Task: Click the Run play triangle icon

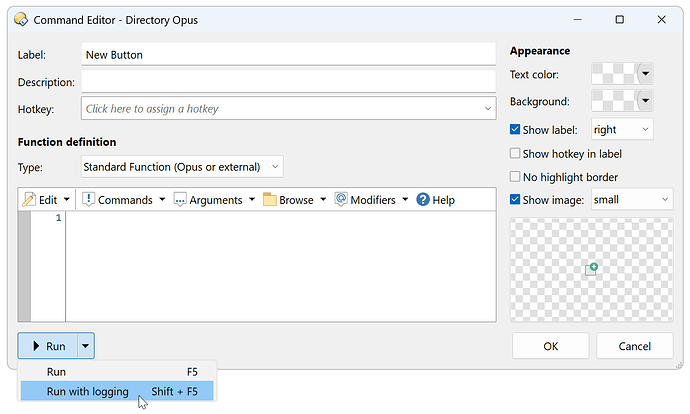Action: pos(37,346)
